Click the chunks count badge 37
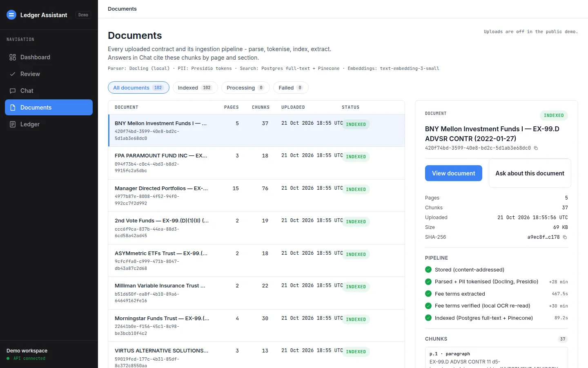 pyautogui.click(x=563, y=339)
